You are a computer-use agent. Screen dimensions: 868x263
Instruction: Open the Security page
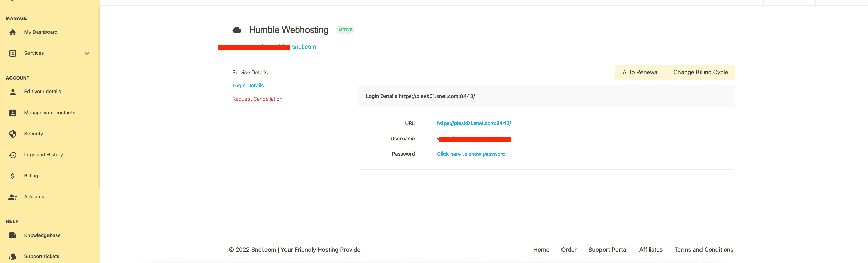[34, 134]
